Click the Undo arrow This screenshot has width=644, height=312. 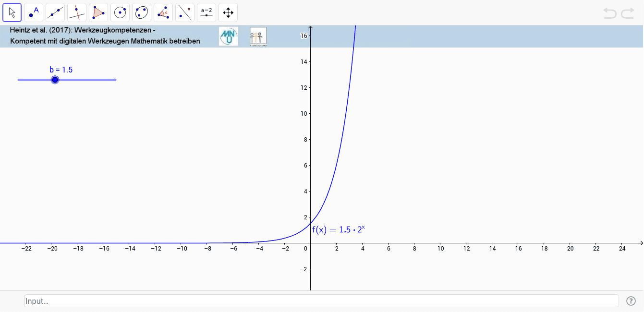tap(610, 13)
